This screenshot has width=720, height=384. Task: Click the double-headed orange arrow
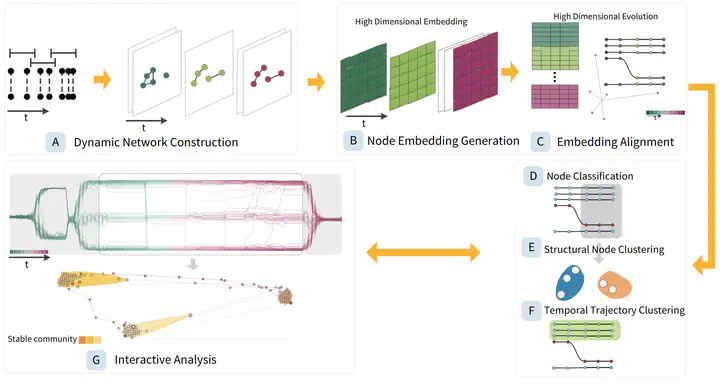coord(423,252)
